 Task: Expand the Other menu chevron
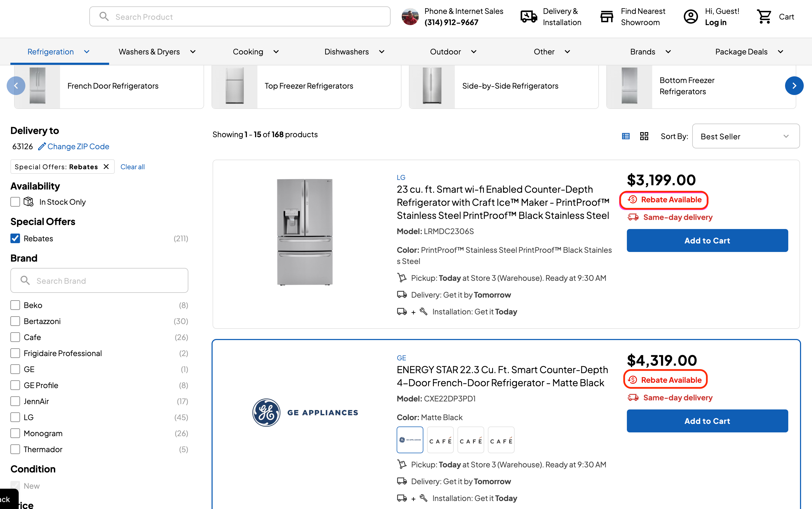pos(567,52)
